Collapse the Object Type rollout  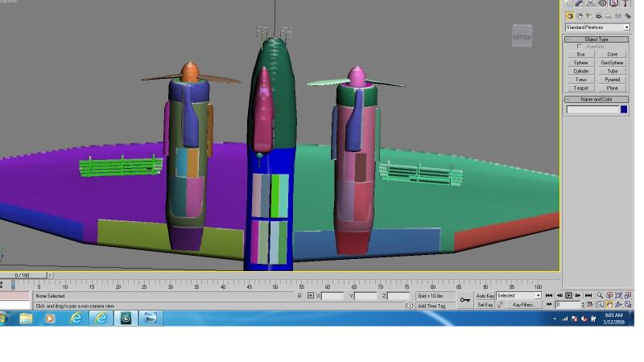click(597, 39)
